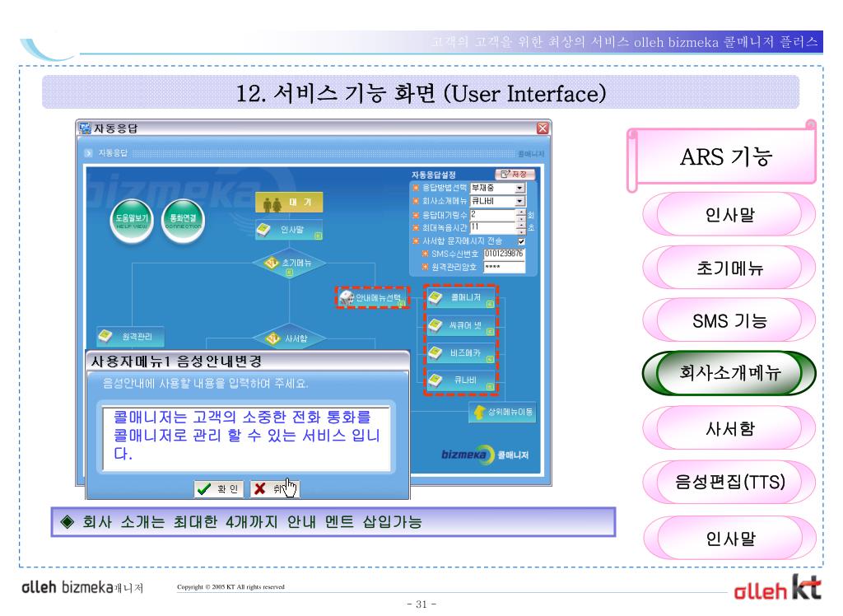Select the 안내메뉴선택 dice node
This screenshot has width=843, height=616.
[373, 297]
